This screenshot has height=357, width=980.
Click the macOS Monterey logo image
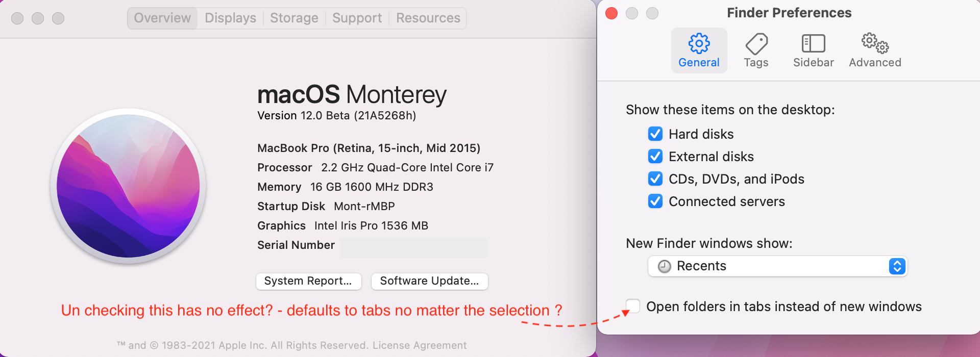click(128, 185)
